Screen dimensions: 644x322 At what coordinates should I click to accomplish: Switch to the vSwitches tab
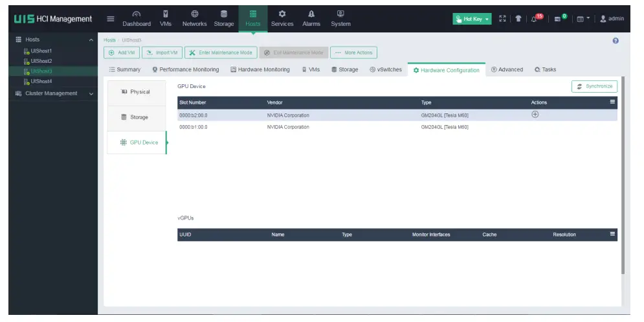coord(386,69)
